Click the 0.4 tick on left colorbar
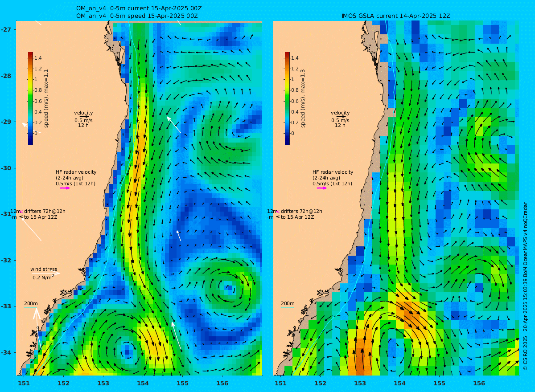The height and width of the screenshot is (392, 535). click(38, 112)
